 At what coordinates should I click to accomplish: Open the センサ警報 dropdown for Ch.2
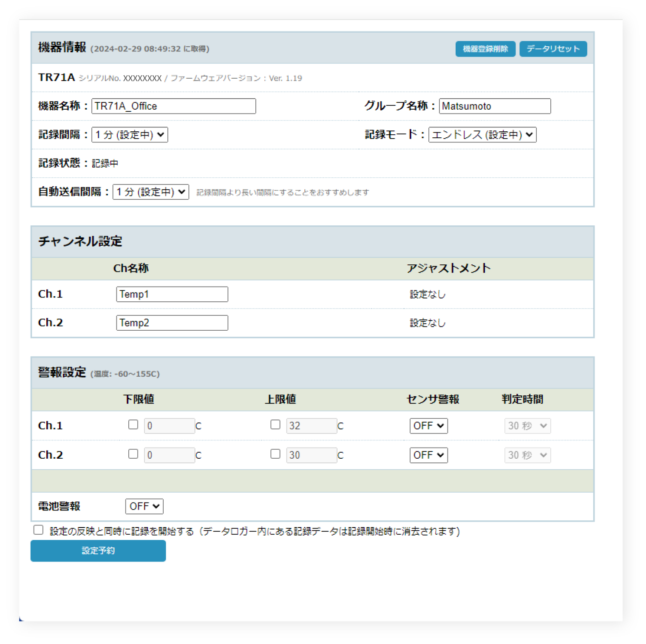point(428,455)
